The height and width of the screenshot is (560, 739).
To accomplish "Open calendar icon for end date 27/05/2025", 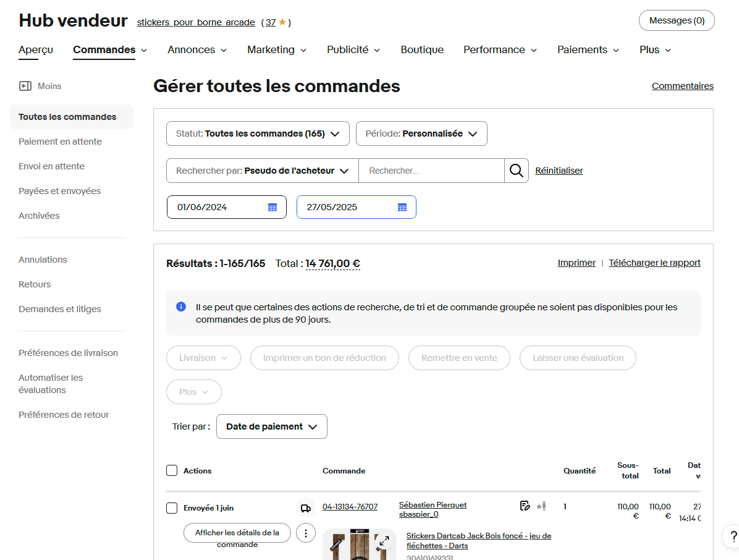I will point(402,208).
